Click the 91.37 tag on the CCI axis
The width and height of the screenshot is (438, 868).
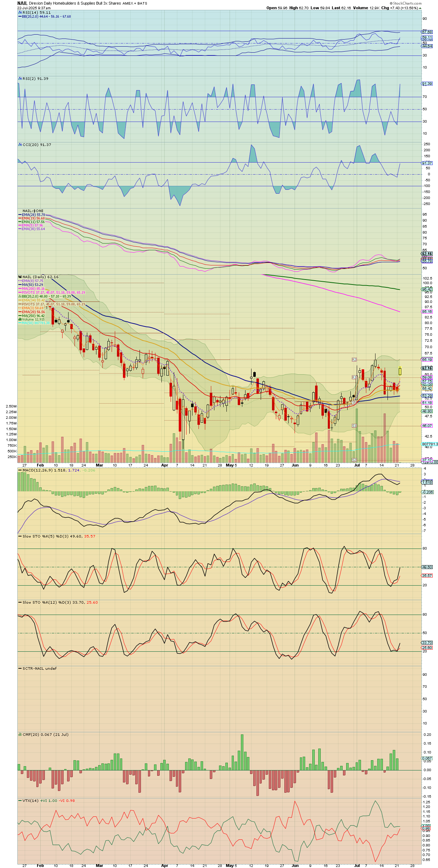[x=427, y=163]
